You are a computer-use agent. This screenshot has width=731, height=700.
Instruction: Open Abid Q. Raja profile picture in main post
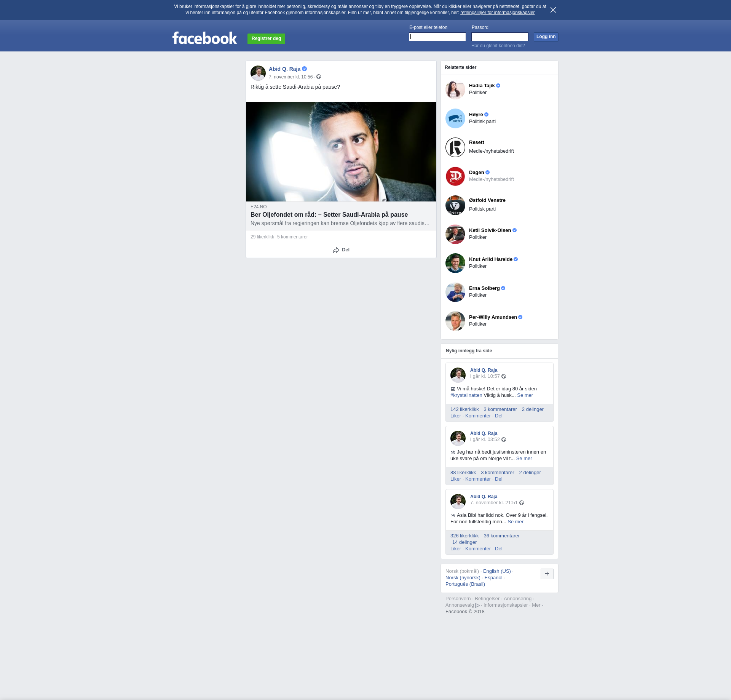(x=258, y=73)
